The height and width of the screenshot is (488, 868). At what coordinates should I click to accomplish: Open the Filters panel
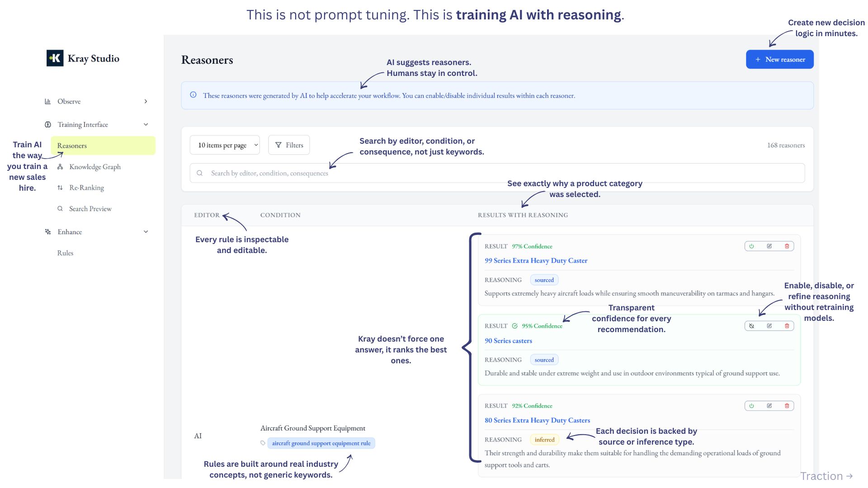click(289, 145)
